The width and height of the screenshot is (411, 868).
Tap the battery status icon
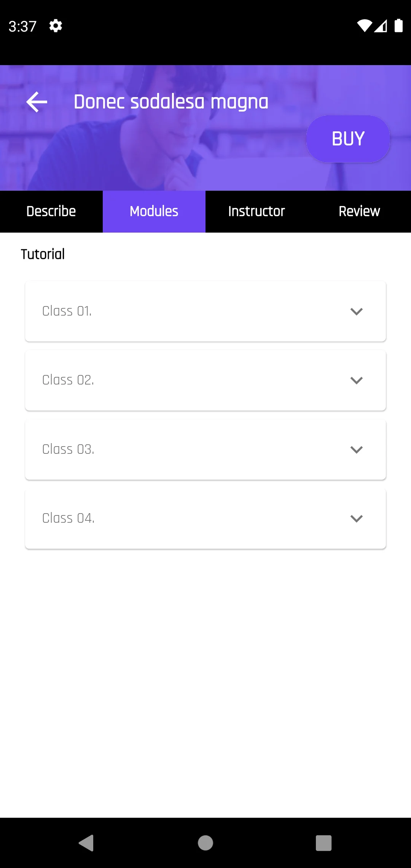point(398,26)
